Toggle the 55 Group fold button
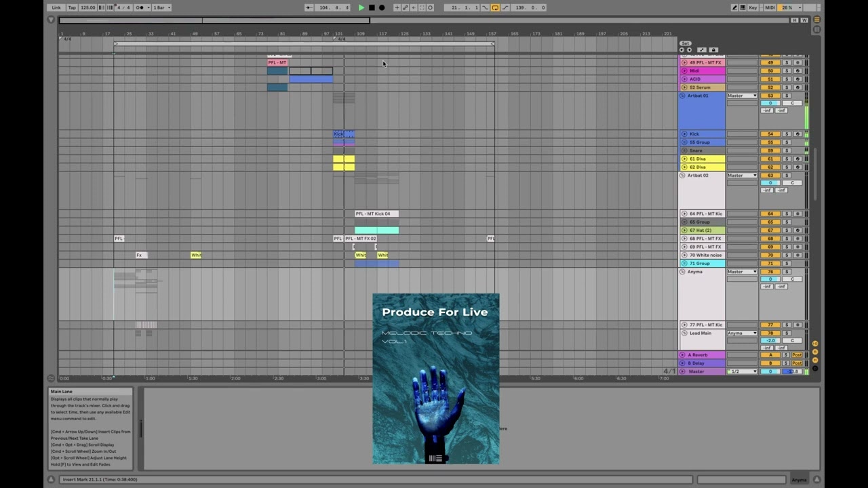Screen dimensions: 868x488 [x=683, y=142]
